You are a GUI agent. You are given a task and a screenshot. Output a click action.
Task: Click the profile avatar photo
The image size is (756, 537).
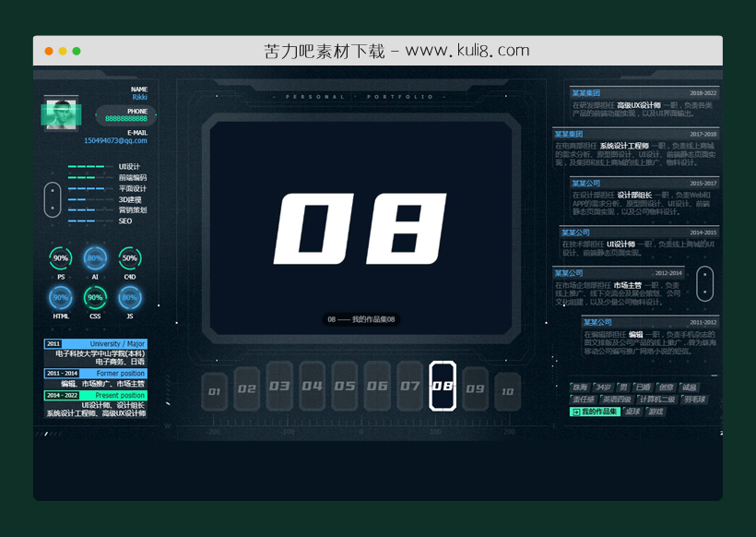coord(62,113)
